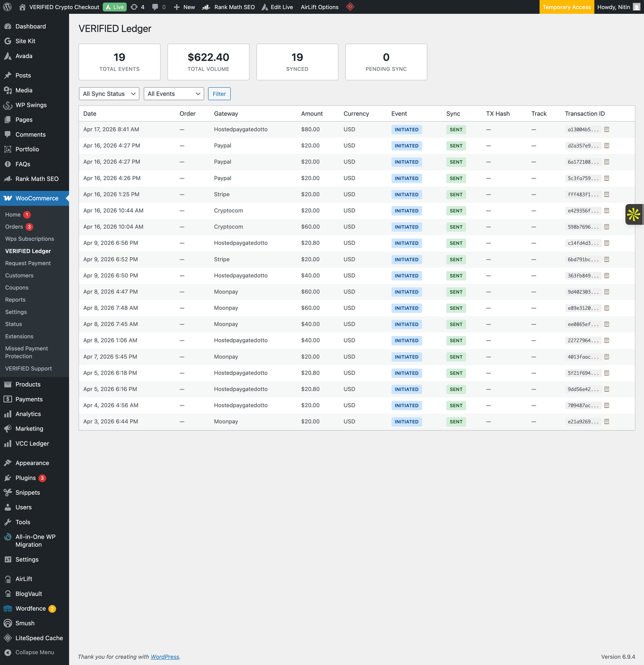644x665 pixels.
Task: Open the WooCommerce sidebar icon
Action: coord(7,198)
